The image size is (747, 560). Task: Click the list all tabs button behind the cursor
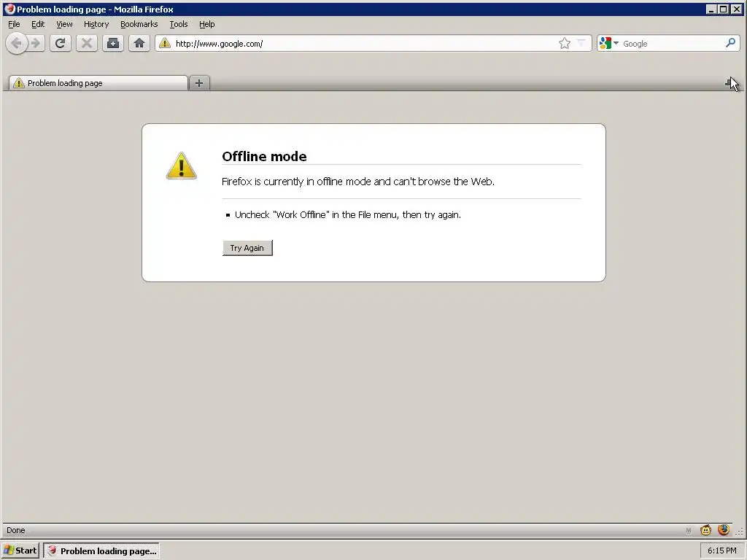coord(729,83)
